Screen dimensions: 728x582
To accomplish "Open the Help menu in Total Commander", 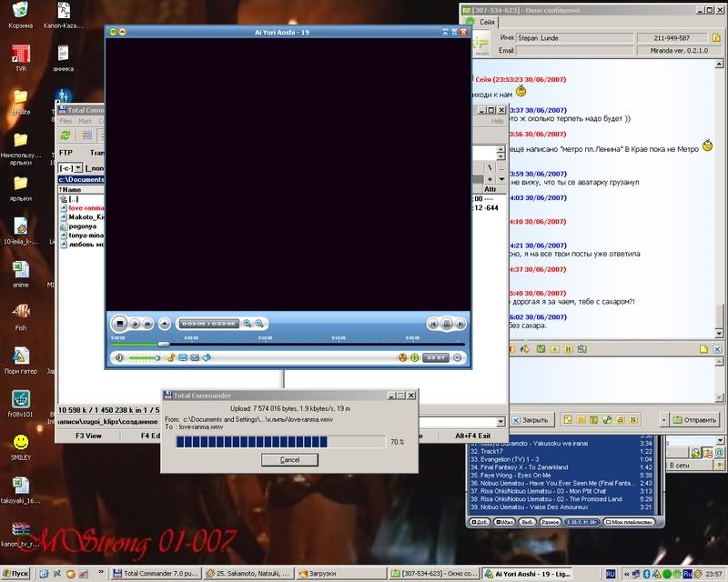I will tap(497, 121).
